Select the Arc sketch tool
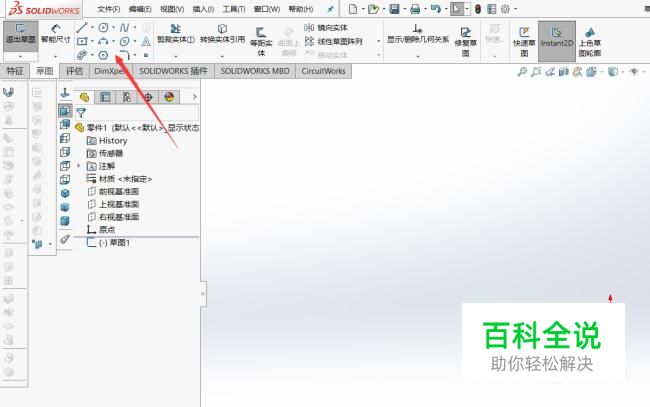Viewport: 650px width, 407px height. (103, 41)
